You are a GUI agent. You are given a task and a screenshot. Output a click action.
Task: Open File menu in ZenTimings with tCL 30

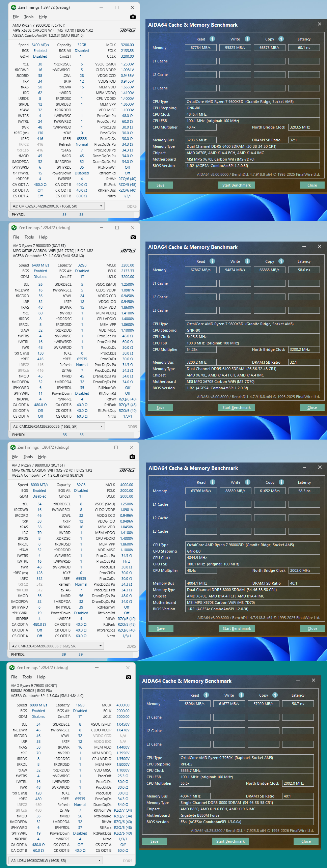(x=16, y=17)
